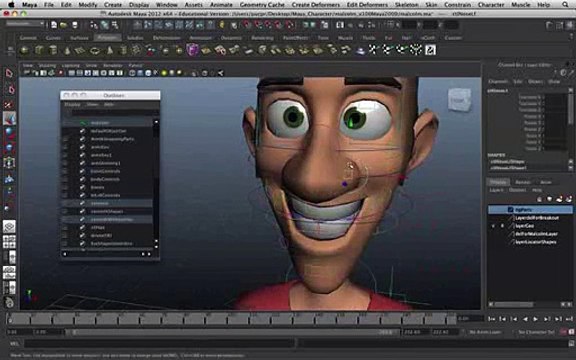Open the menu set dropdown in status line

(x=25, y=24)
